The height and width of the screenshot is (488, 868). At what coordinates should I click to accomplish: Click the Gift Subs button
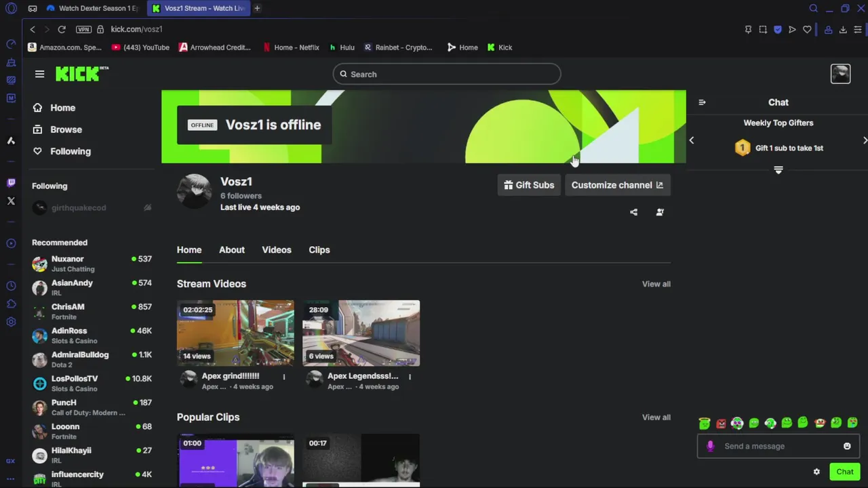tap(529, 185)
